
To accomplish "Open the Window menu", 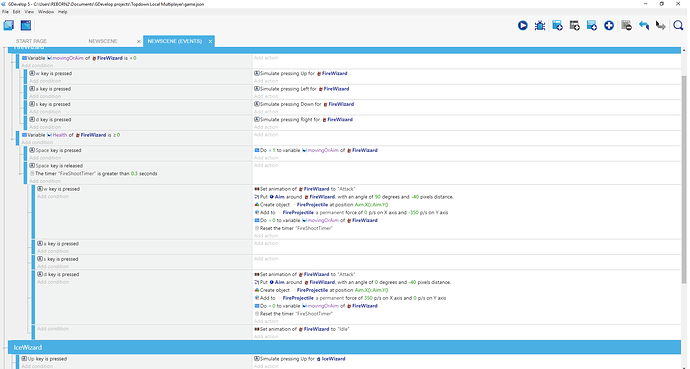I will [46, 12].
